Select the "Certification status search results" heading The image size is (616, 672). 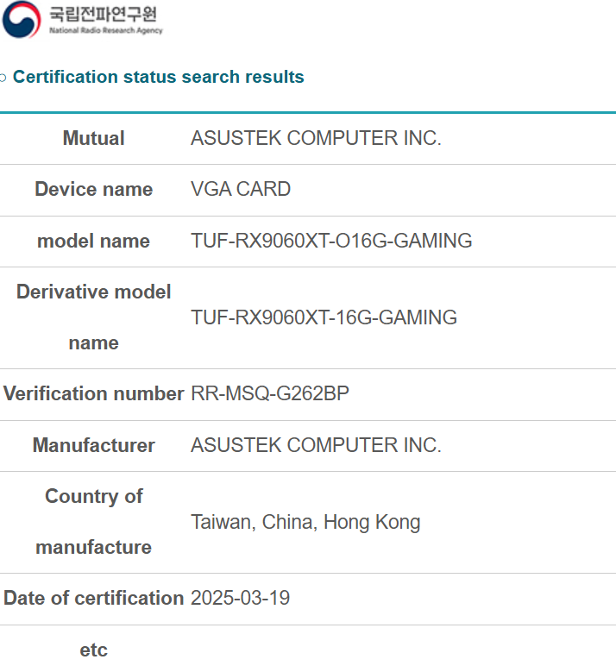coord(158,77)
